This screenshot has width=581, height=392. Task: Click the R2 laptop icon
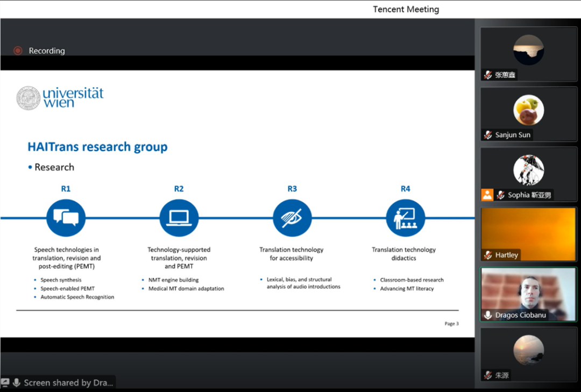click(179, 218)
